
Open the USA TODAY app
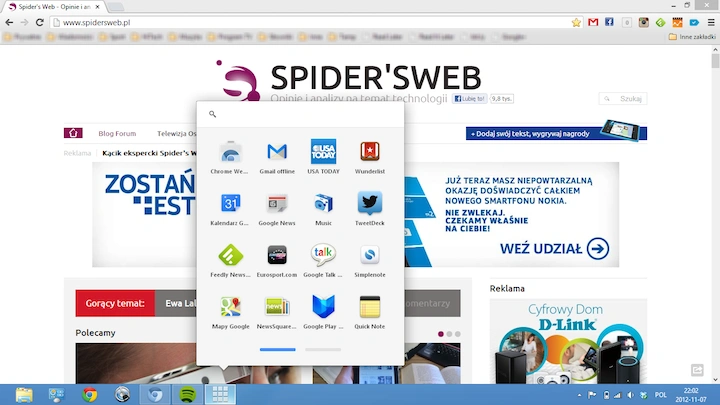pos(323,157)
